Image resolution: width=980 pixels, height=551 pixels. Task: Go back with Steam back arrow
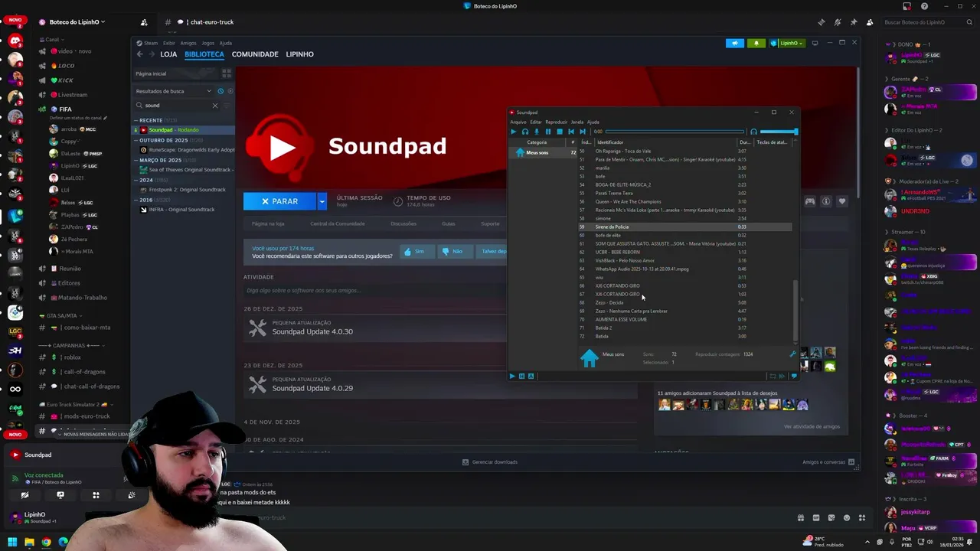[139, 54]
